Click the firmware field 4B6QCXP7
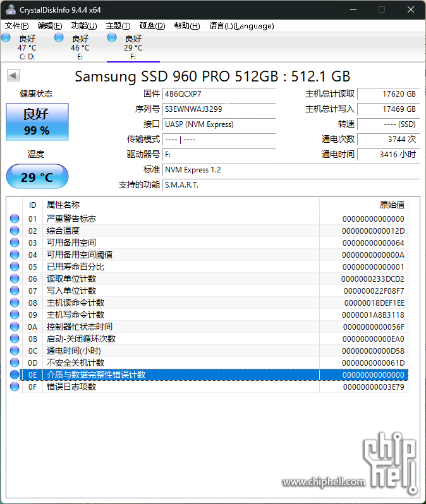Viewport: 426px width, 504px height. [x=219, y=94]
